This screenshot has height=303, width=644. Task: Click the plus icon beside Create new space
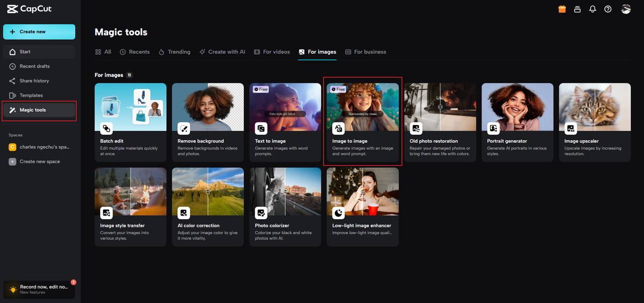(12, 162)
